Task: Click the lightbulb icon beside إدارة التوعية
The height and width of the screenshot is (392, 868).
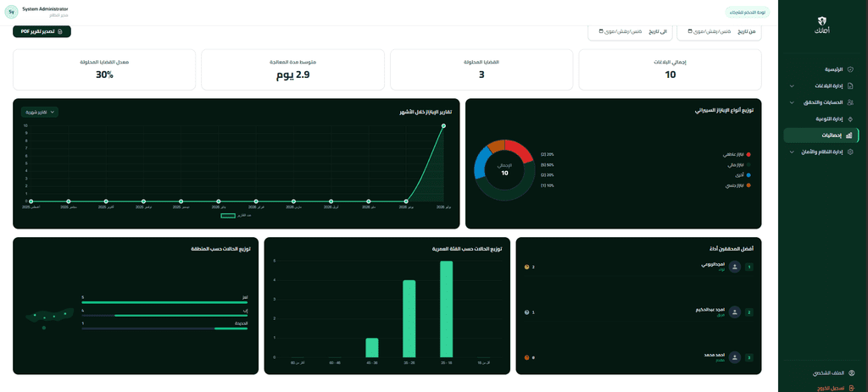Action: click(851, 119)
